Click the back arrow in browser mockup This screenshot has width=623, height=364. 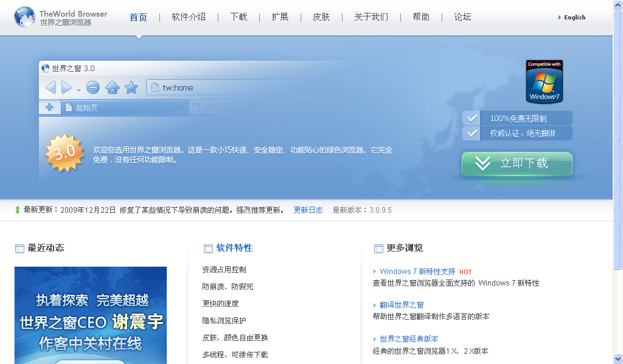(50, 88)
